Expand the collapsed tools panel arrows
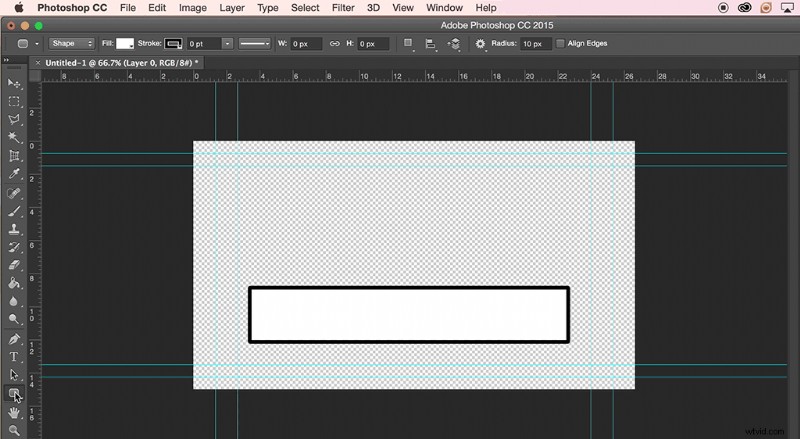Viewport: 800px width, 439px height. click(x=6, y=60)
